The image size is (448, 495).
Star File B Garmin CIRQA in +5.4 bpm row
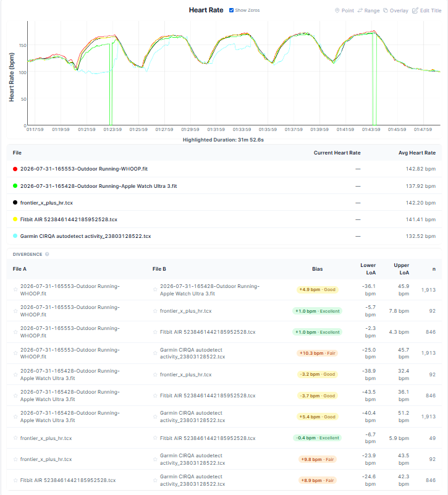click(155, 417)
